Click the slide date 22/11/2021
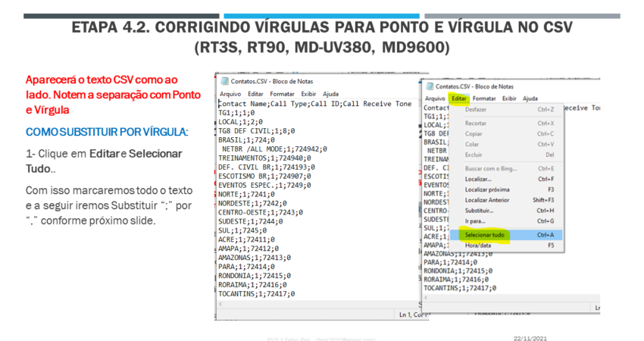Screen dimensions: 644x341 (530, 338)
